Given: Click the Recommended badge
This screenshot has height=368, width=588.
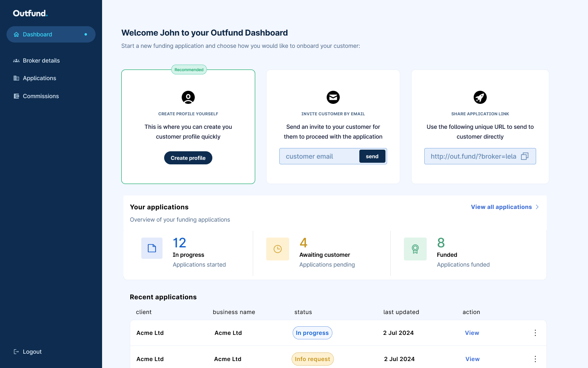Looking at the screenshot, I should coord(189,70).
